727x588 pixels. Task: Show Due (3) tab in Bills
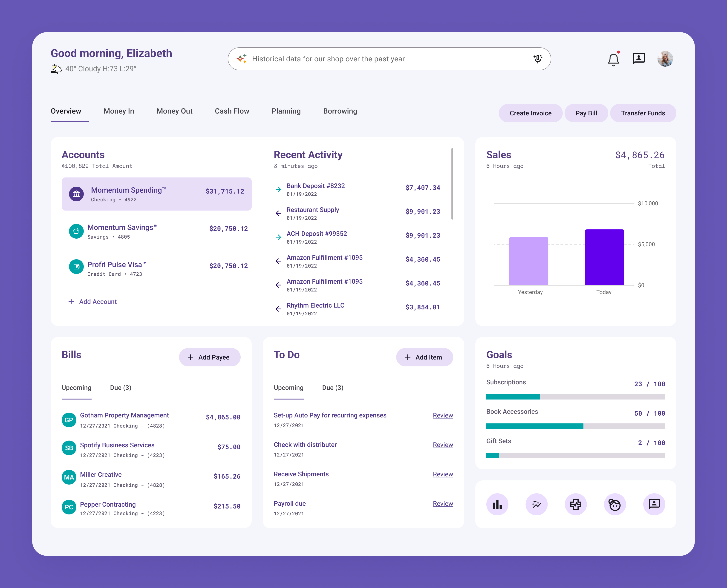(121, 388)
